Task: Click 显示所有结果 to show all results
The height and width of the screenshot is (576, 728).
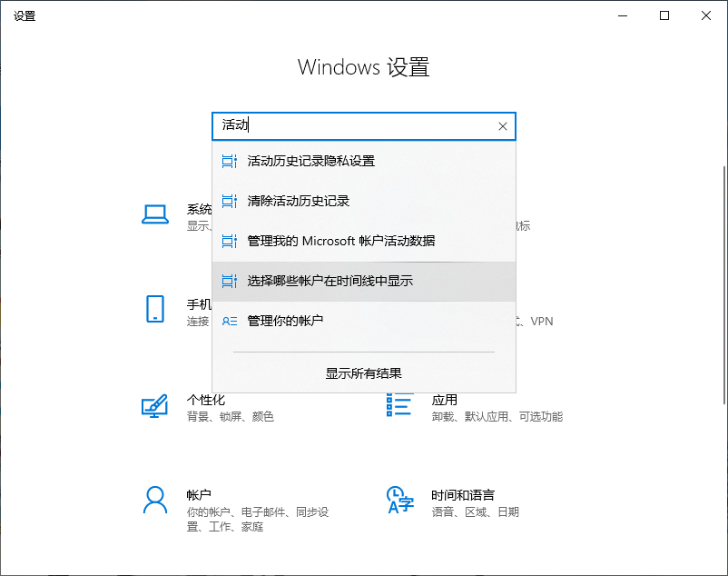Action: click(363, 372)
